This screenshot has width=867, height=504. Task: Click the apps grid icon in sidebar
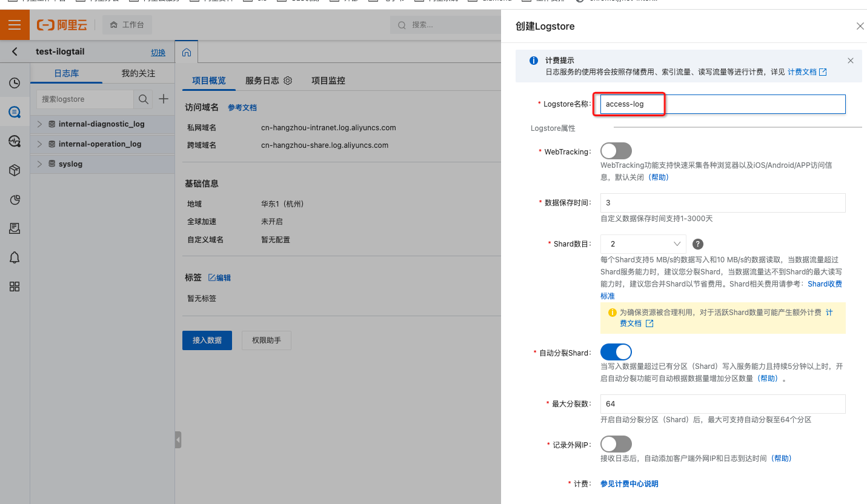coord(15,287)
